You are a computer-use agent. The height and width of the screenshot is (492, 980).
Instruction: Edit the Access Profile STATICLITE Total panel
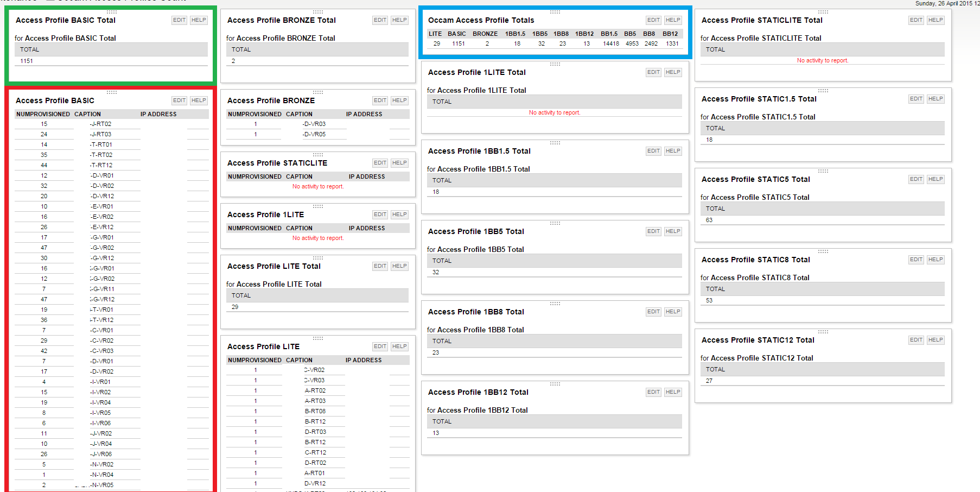[917, 20]
